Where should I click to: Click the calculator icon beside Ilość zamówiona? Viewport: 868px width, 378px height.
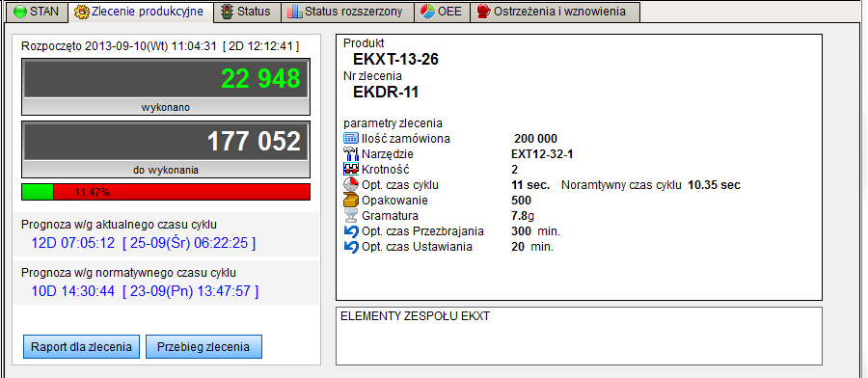coord(351,139)
